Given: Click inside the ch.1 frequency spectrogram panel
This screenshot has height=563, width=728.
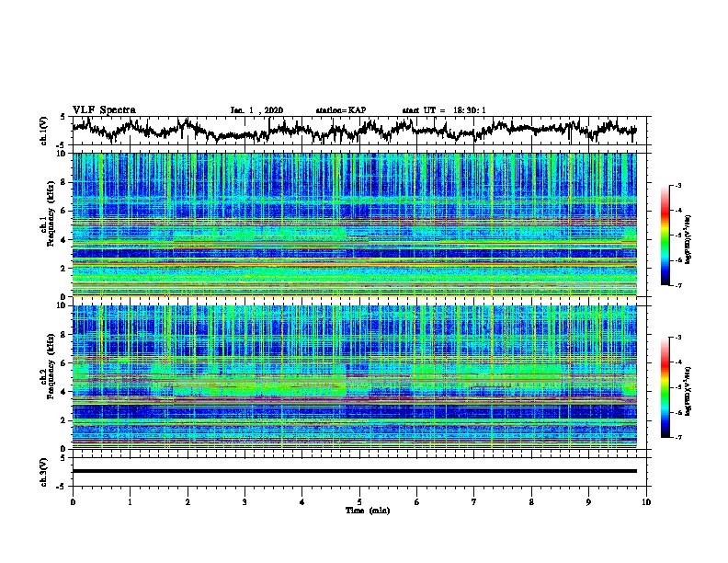Looking at the screenshot, I should 354,224.
